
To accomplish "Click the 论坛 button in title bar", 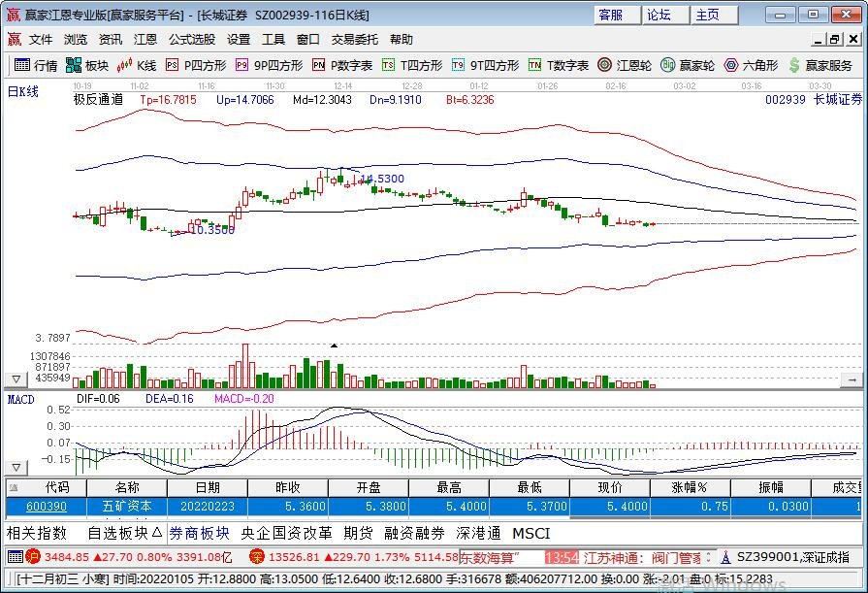I will pyautogui.click(x=665, y=15).
